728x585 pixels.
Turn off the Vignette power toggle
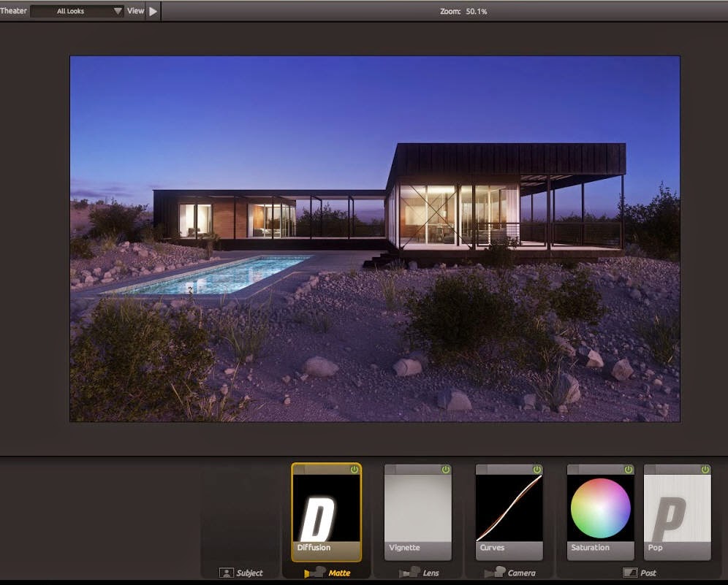(446, 470)
